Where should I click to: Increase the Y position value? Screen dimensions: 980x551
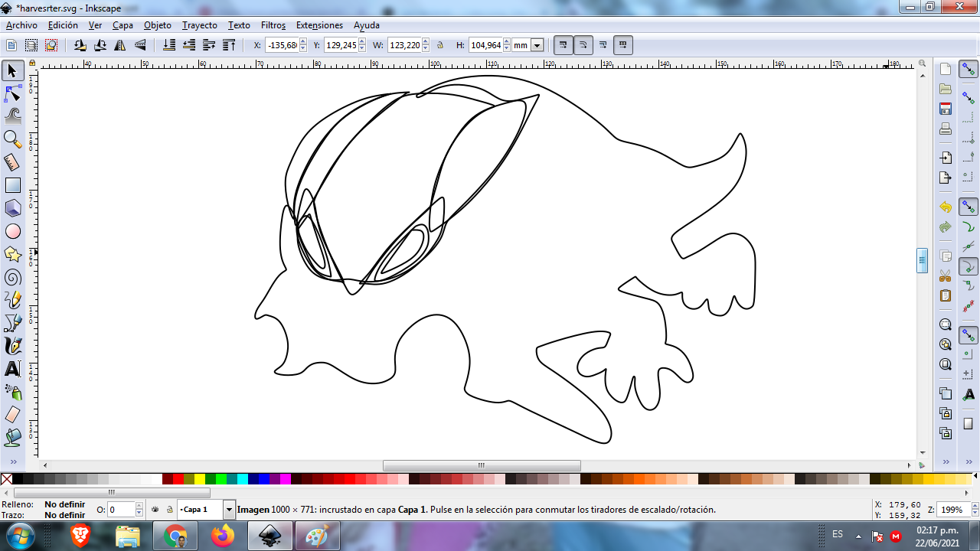tap(363, 42)
